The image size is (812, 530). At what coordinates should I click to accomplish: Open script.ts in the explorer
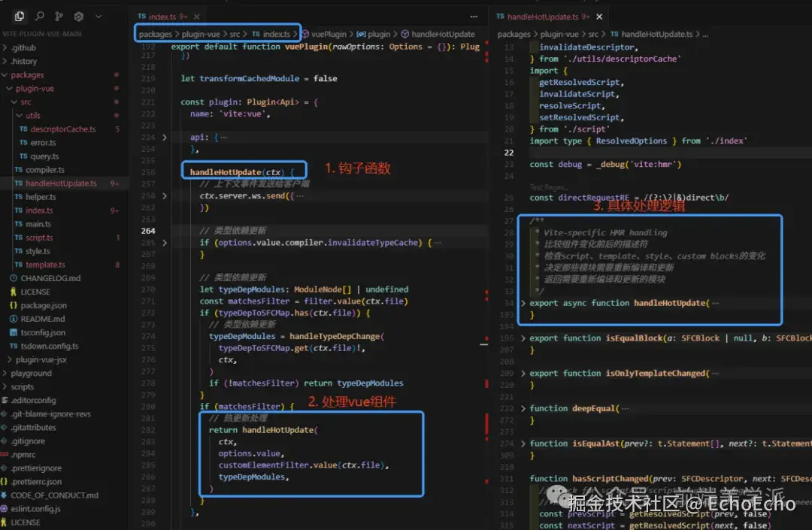point(39,238)
